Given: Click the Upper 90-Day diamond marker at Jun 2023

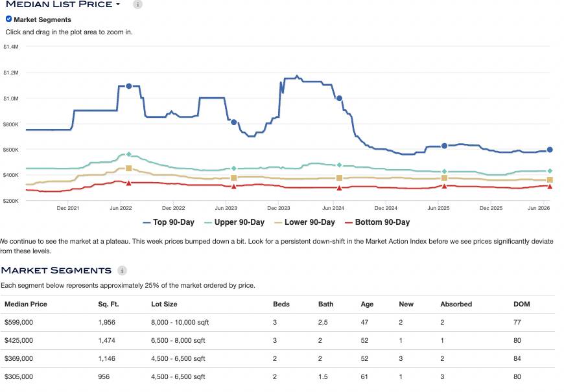Looking at the screenshot, I should [x=234, y=168].
